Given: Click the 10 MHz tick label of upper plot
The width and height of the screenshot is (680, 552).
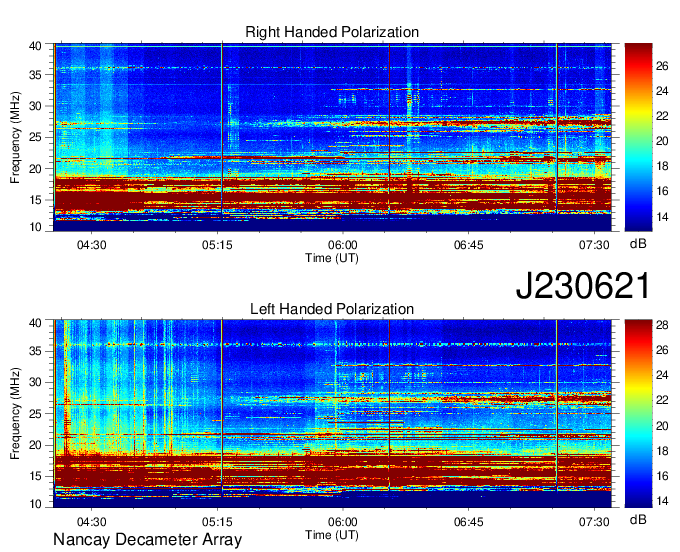Looking at the screenshot, I should coord(35,227).
